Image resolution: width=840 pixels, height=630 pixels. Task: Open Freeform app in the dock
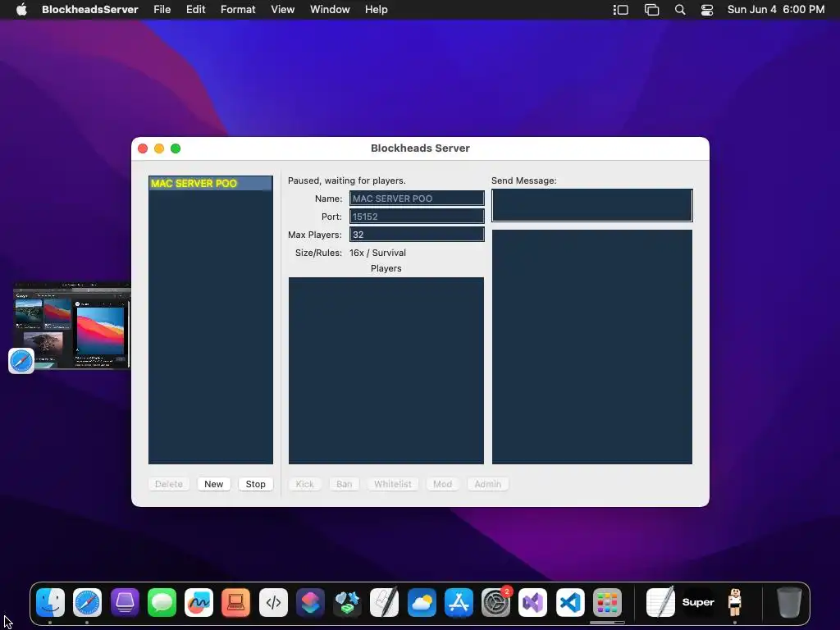pos(199,602)
